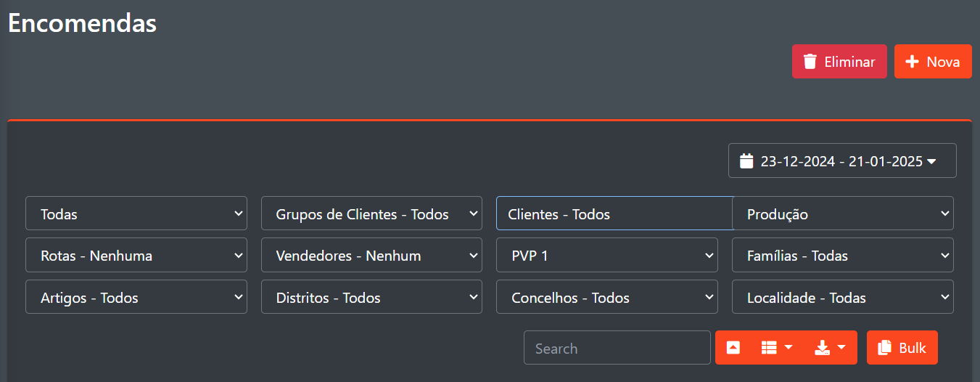Open the Rotas - Nenhuma dropdown
The image size is (980, 382).
[x=136, y=255]
